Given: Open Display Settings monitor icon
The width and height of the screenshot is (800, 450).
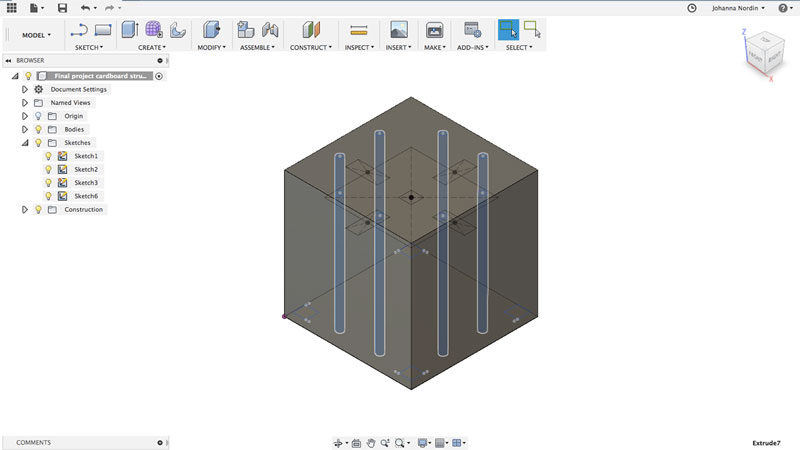Looking at the screenshot, I should point(422,443).
